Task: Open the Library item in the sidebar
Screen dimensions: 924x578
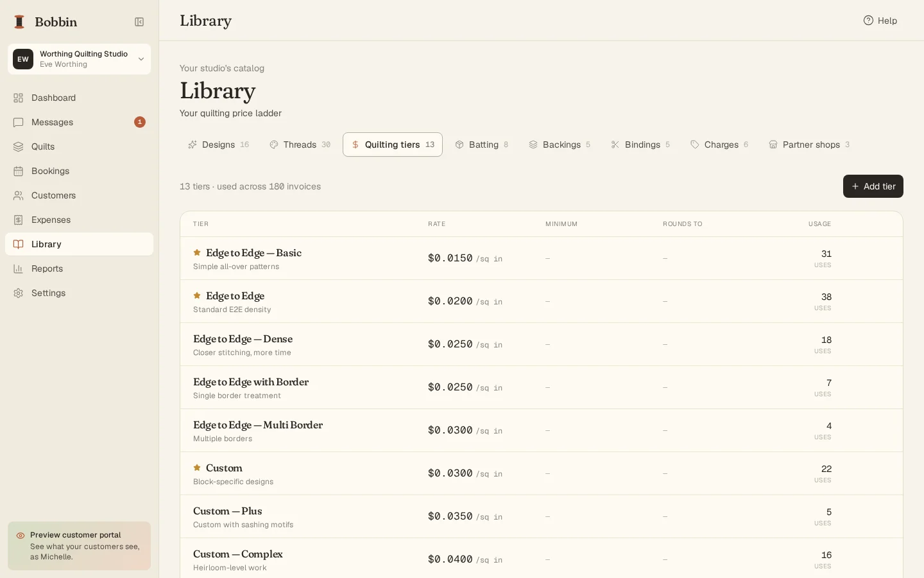Action: (x=80, y=244)
